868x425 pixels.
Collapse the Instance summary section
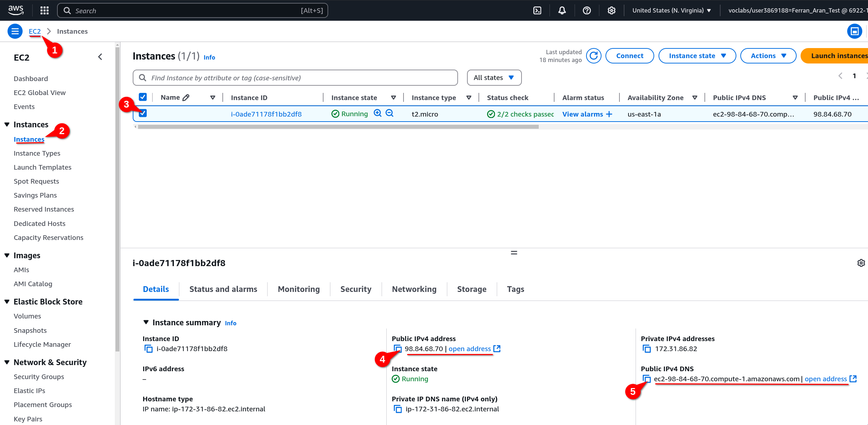click(146, 322)
